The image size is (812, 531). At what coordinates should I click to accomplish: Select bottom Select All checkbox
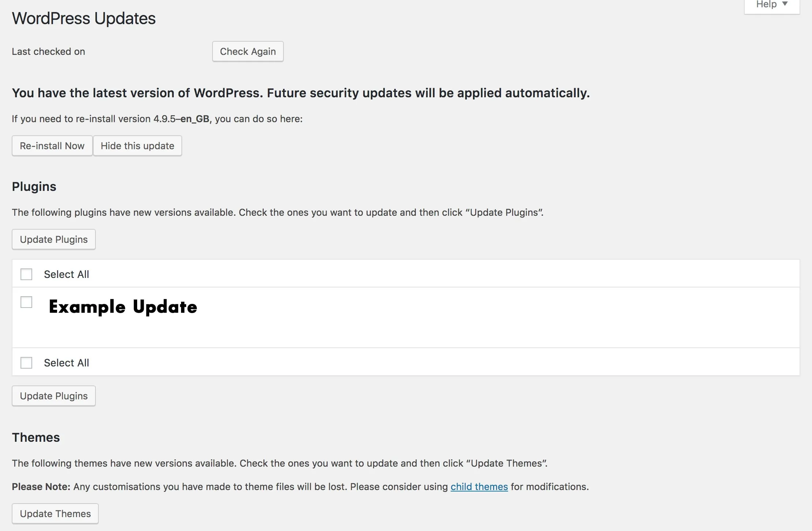pyautogui.click(x=26, y=362)
